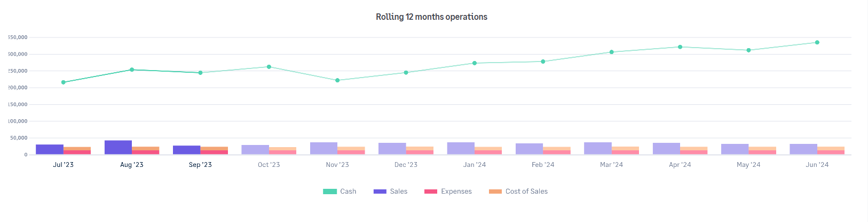Screen dimensions: 868x222
Task: Toggle the Expenses series in the legend
Action: [x=448, y=192]
